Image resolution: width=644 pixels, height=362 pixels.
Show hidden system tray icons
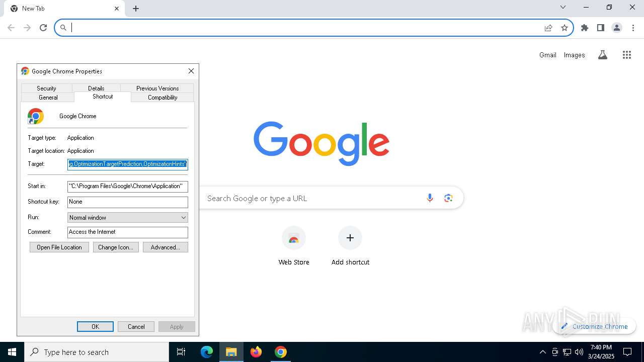542,352
